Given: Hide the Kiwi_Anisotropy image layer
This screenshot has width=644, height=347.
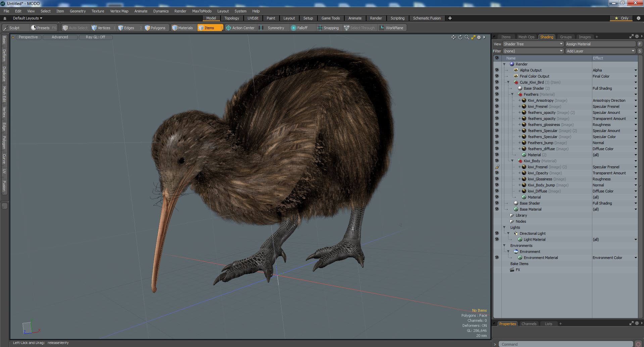Looking at the screenshot, I should click(497, 100).
